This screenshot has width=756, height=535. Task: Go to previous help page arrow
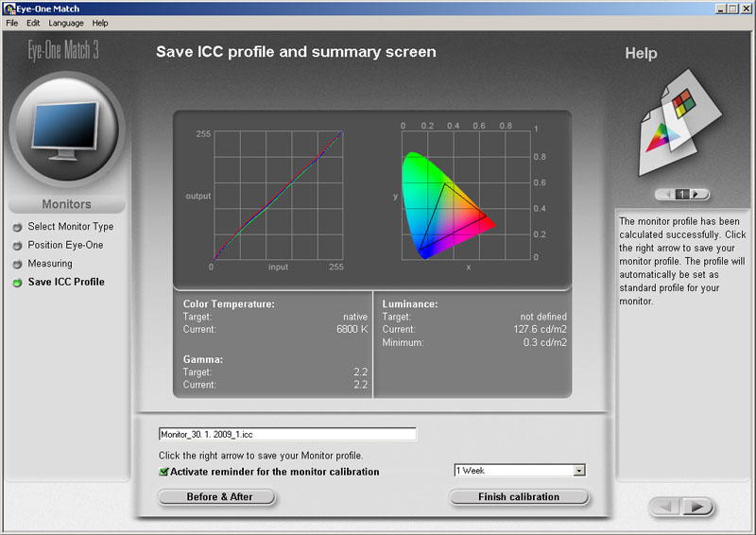[x=668, y=195]
